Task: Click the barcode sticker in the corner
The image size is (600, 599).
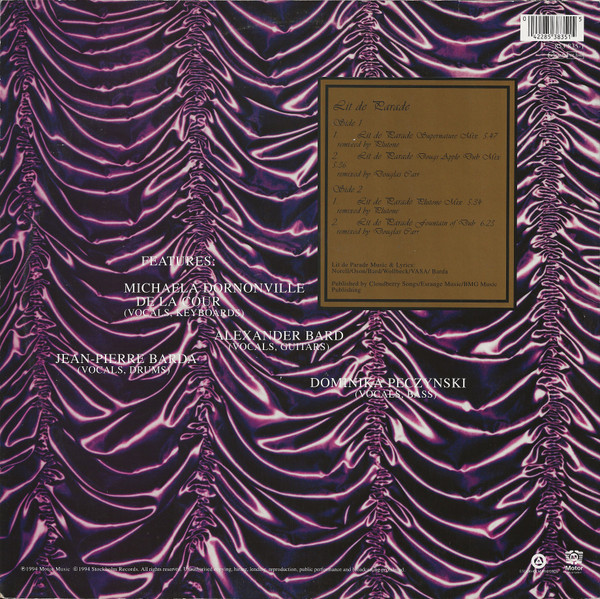Action: tap(551, 28)
